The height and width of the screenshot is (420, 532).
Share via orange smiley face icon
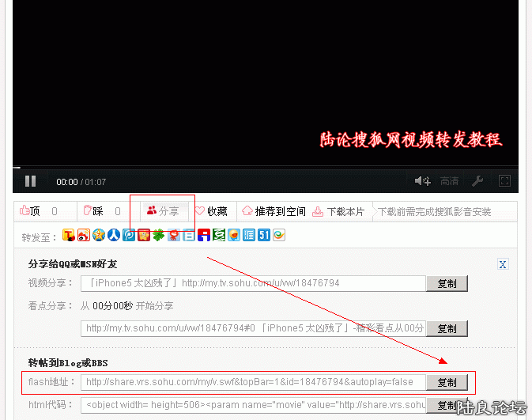coord(234,235)
